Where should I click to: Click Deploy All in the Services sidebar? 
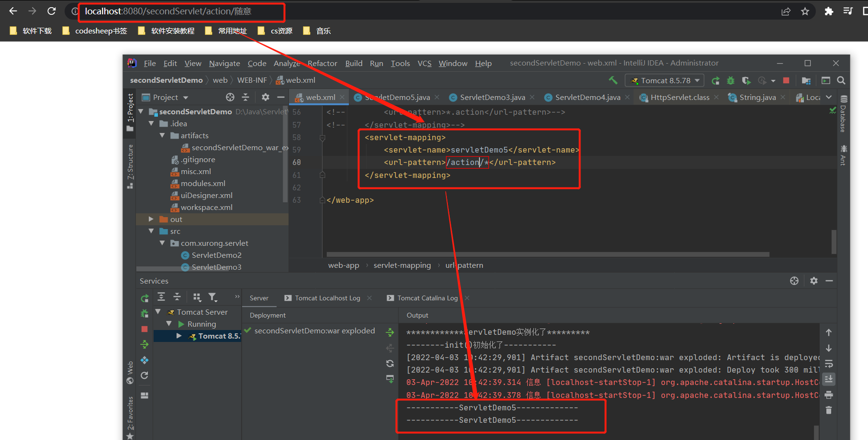(145, 344)
